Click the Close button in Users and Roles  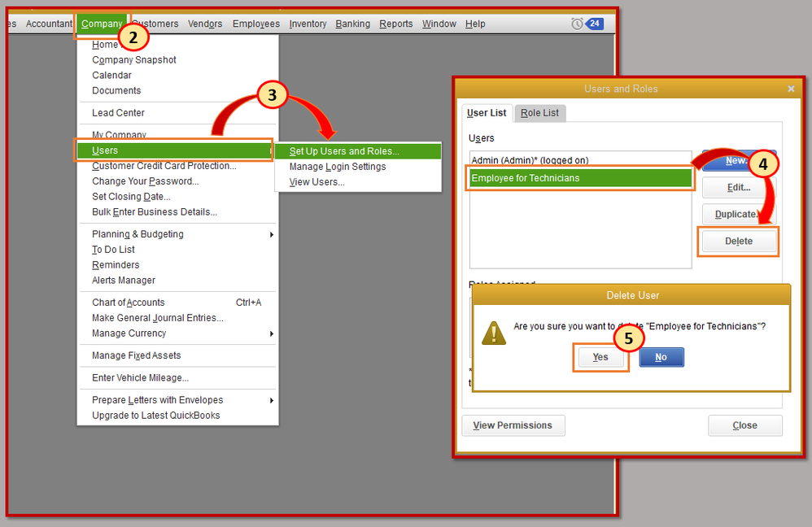tap(745, 425)
